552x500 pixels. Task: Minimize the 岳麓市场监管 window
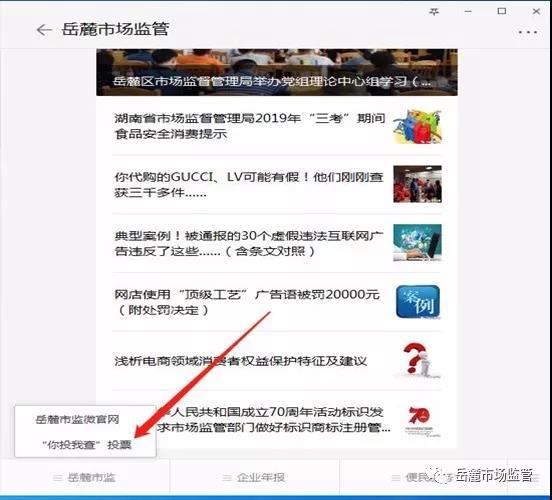click(x=468, y=12)
